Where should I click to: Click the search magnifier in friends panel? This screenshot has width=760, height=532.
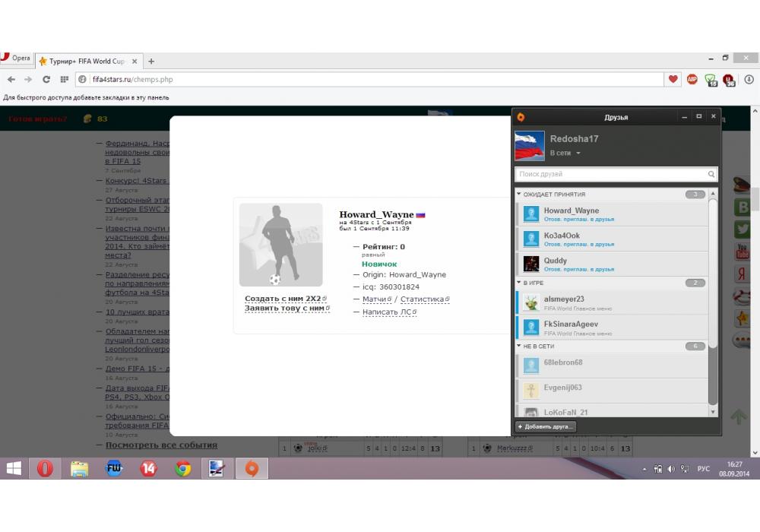(x=711, y=174)
